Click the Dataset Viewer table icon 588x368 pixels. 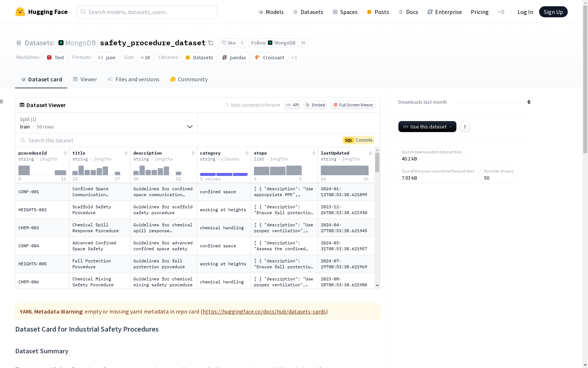22,105
